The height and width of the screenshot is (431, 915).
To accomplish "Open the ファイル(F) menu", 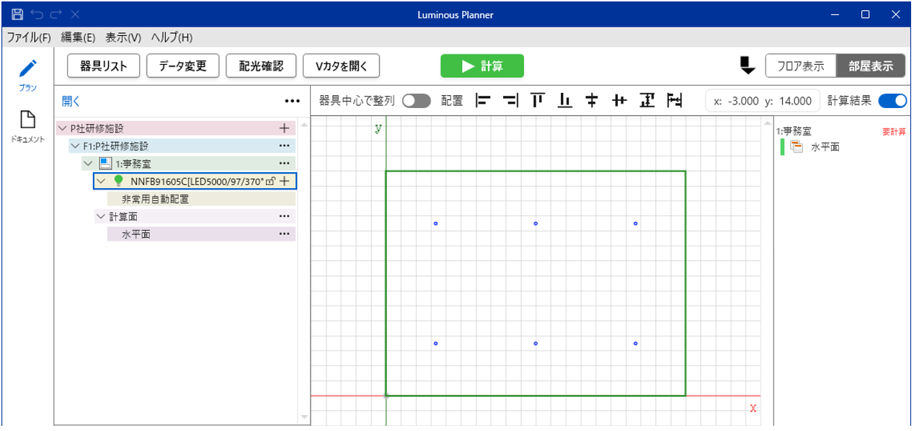I will pyautogui.click(x=28, y=38).
